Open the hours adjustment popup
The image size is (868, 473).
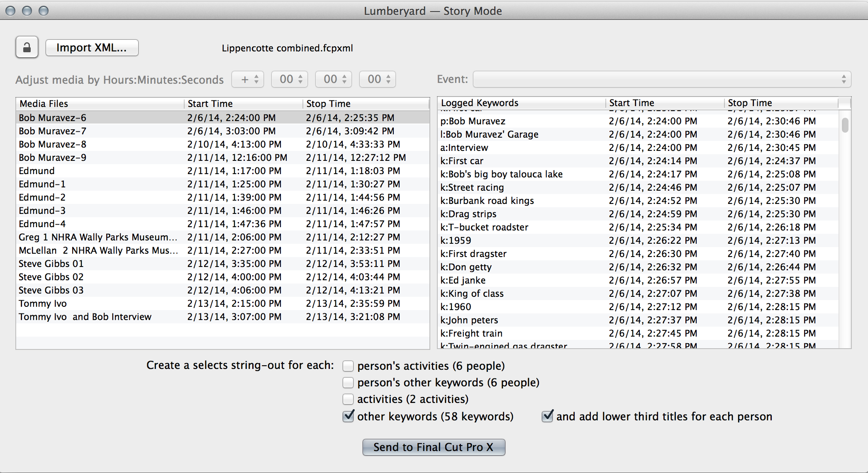[290, 79]
